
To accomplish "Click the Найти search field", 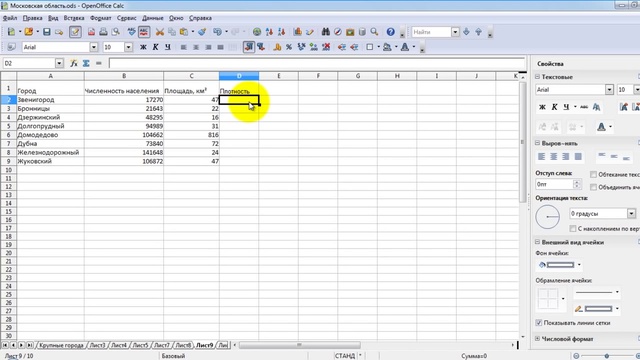I will coord(431,32).
